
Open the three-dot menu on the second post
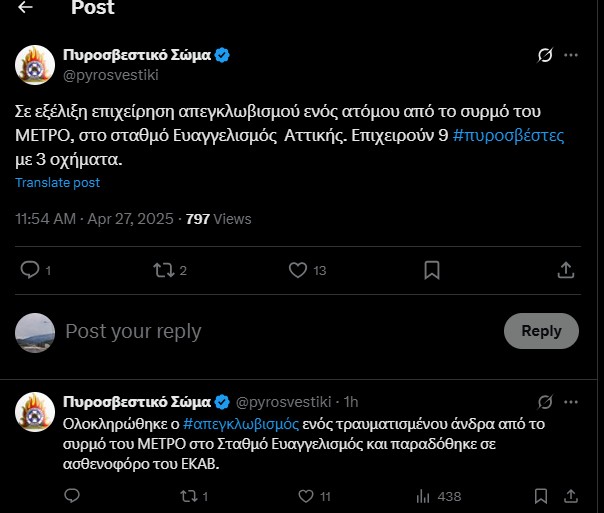571,401
